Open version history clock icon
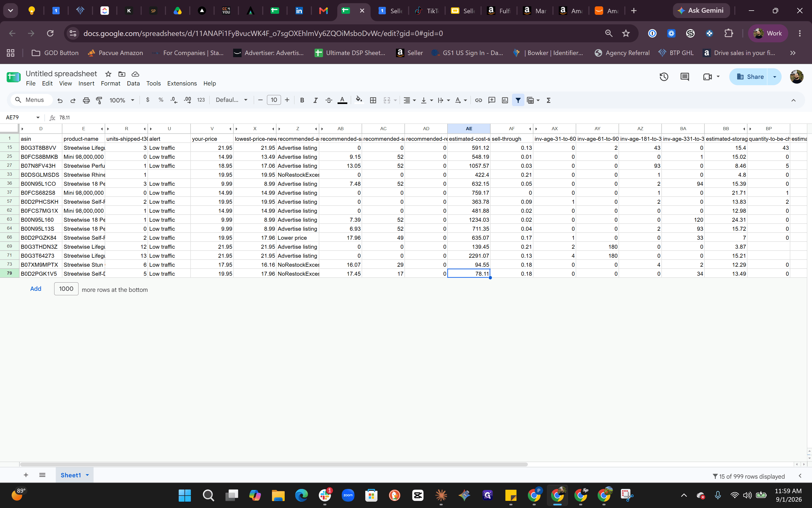The width and height of the screenshot is (812, 508). pos(664,77)
